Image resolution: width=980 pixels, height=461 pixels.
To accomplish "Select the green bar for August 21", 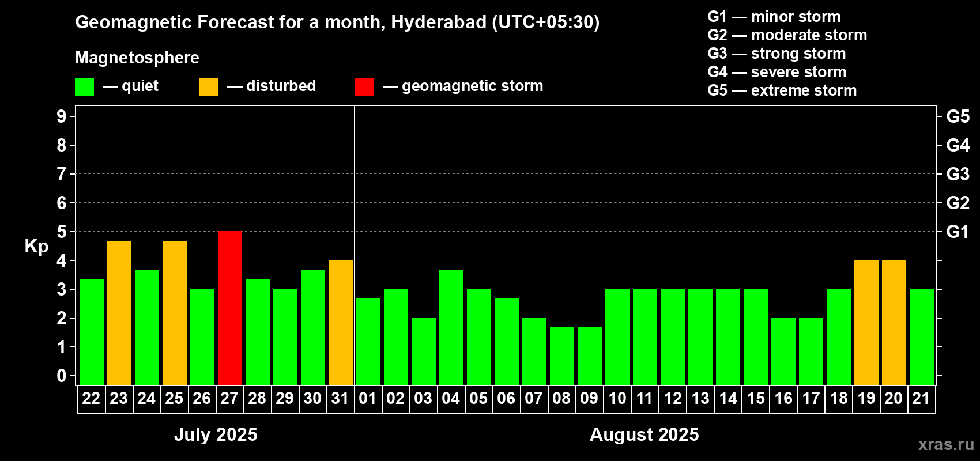I will (922, 337).
